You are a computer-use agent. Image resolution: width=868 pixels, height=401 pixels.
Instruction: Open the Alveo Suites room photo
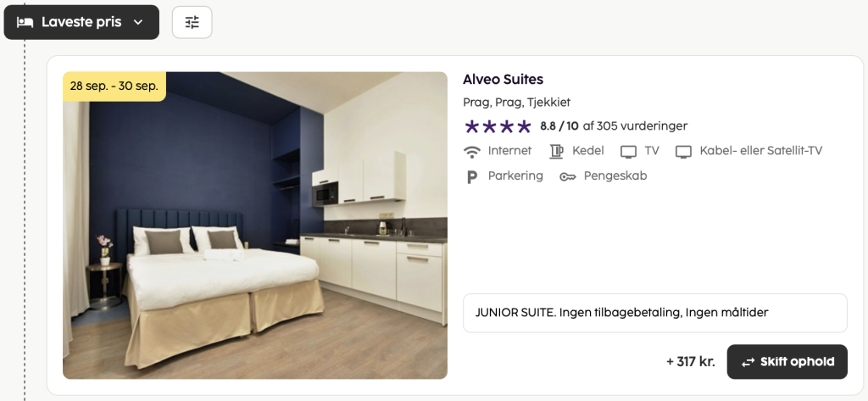click(x=254, y=226)
